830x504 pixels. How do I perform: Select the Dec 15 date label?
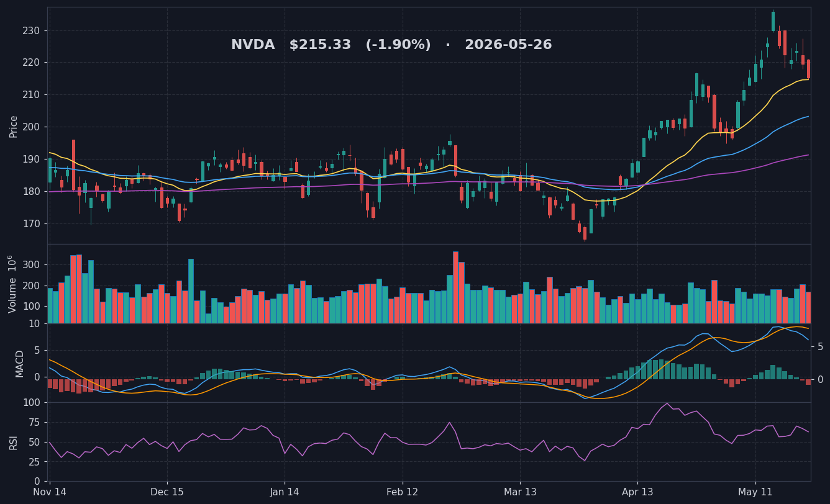tap(167, 492)
